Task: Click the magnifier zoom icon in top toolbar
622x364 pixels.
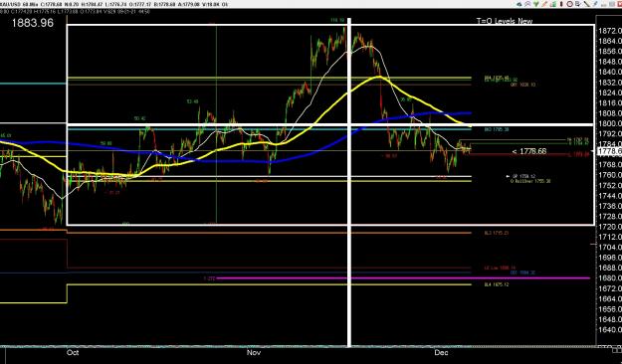Action: (x=527, y=4)
